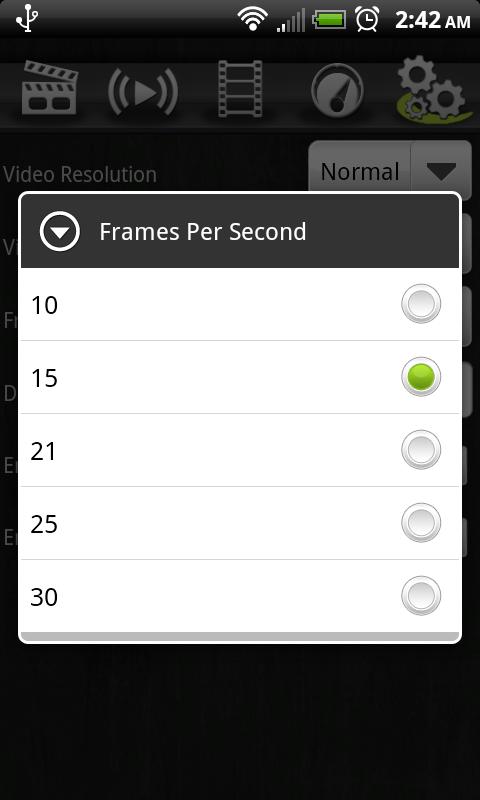
Task: Tap the circled arrow in dialog header
Action: point(60,231)
